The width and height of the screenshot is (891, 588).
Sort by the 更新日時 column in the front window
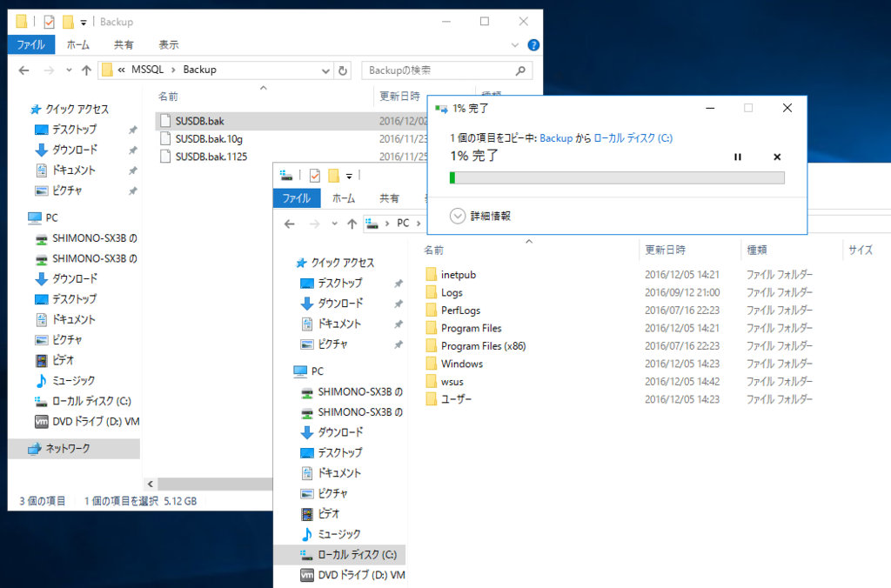point(665,250)
